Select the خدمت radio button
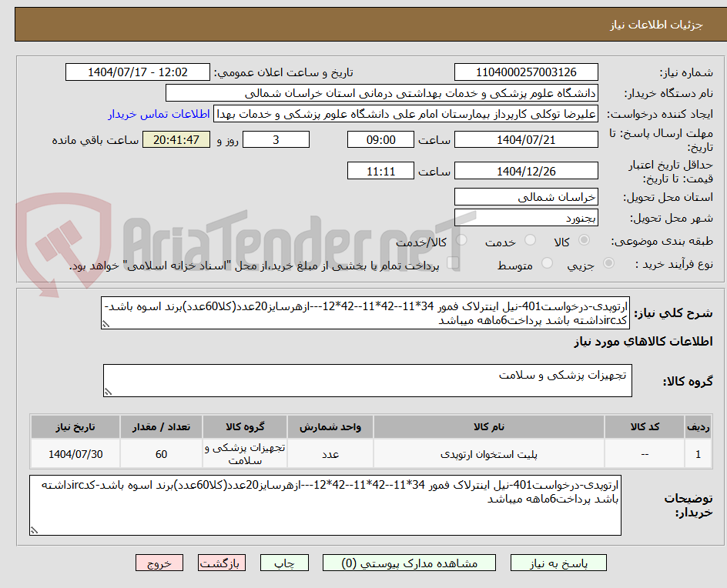 (531, 239)
